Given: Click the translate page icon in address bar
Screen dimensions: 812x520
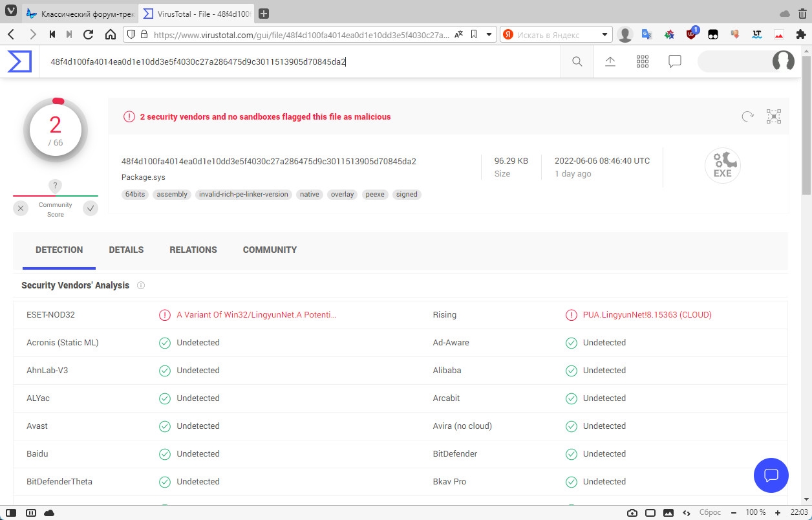Looking at the screenshot, I should [458, 34].
